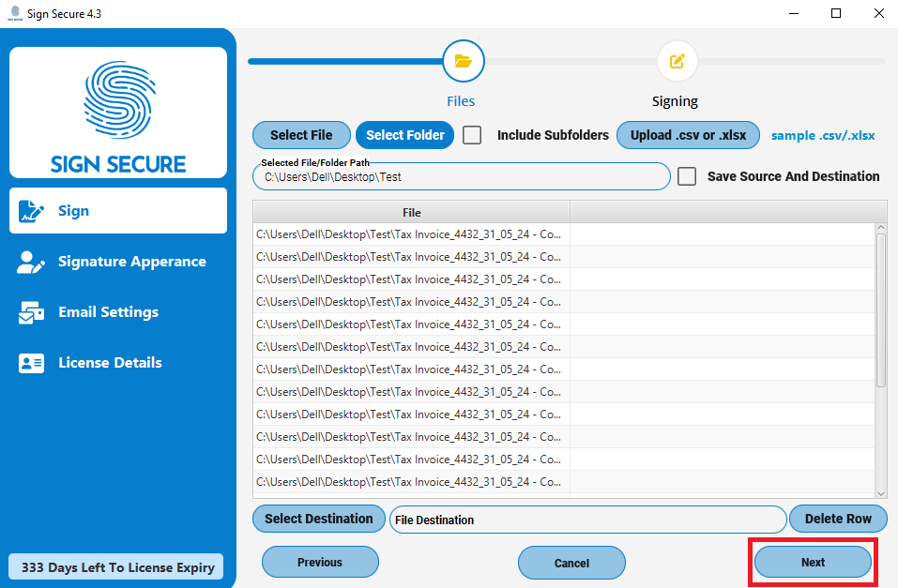Check Save Source And Destination
This screenshot has width=898, height=588.
(x=687, y=176)
